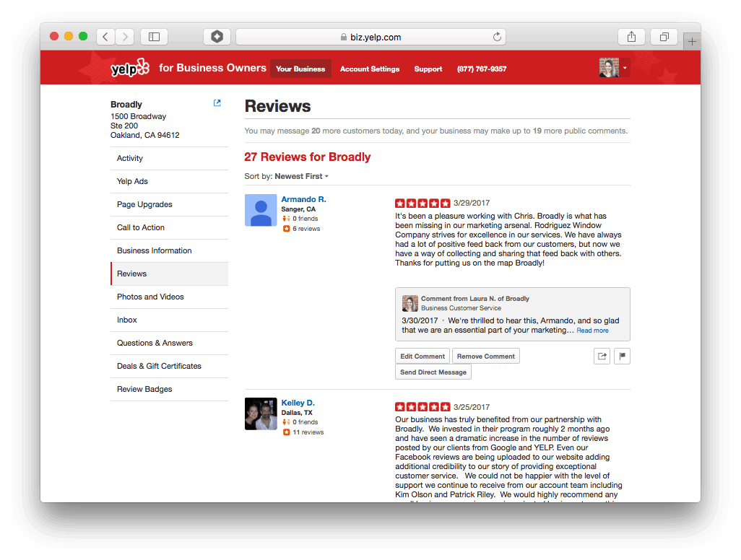Image resolution: width=741 pixels, height=560 pixels.
Task: Click Armando's 0 friends count
Action: [x=305, y=219]
